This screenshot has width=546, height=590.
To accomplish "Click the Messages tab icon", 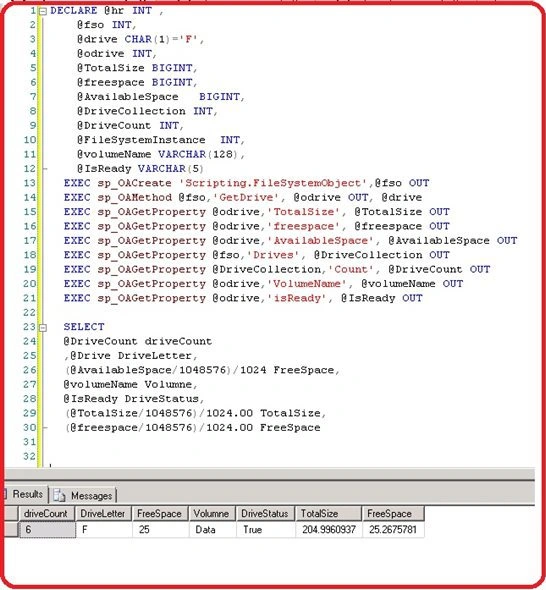I will click(59, 496).
